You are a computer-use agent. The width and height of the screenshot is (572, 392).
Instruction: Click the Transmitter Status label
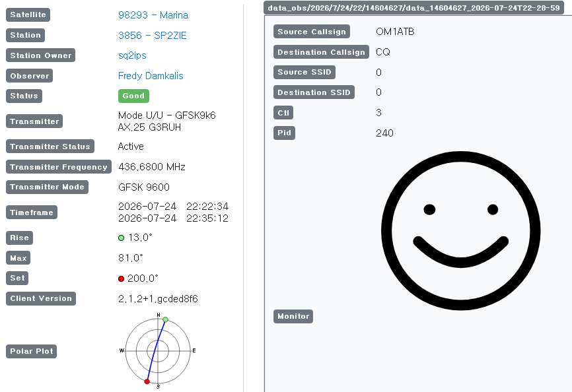[50, 147]
